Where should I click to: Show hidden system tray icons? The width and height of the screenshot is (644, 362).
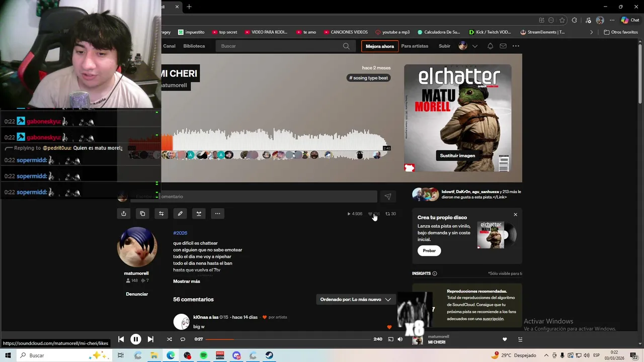[546, 355]
